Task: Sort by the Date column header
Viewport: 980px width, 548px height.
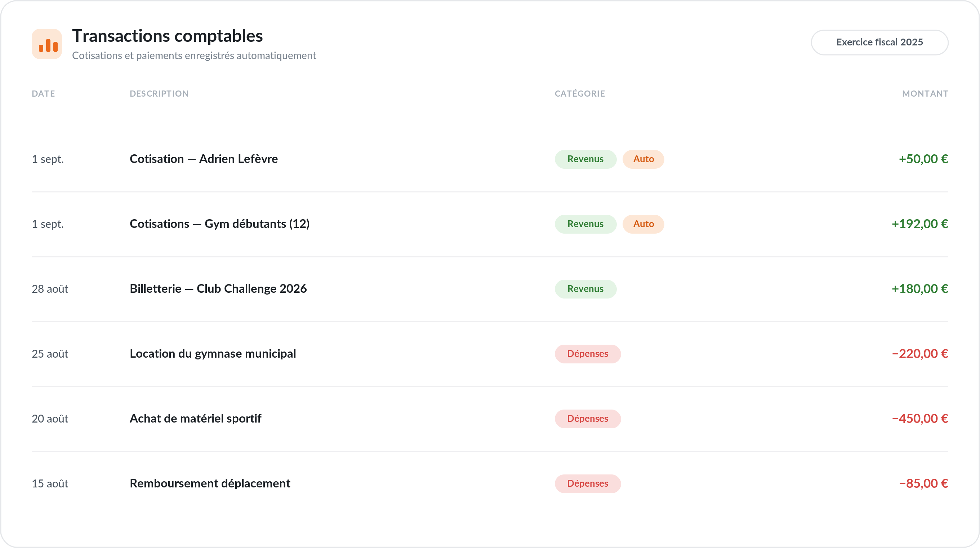Action: point(43,94)
